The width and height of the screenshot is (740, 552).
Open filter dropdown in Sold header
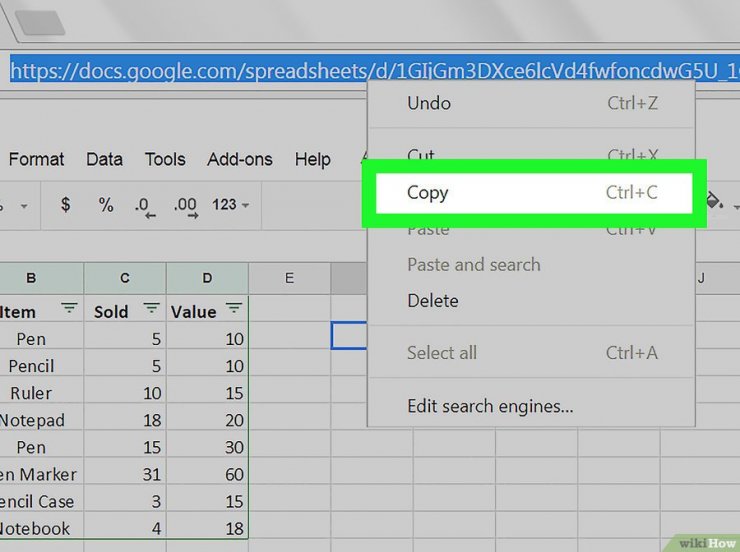pos(151,309)
